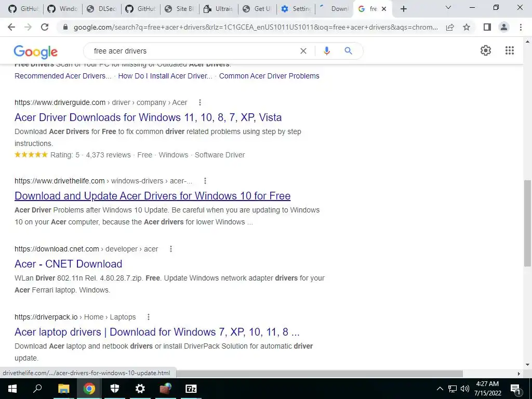This screenshot has height=399, width=532.
Task: Click the scroll-down arrow of the page
Action: pyautogui.click(x=527, y=365)
